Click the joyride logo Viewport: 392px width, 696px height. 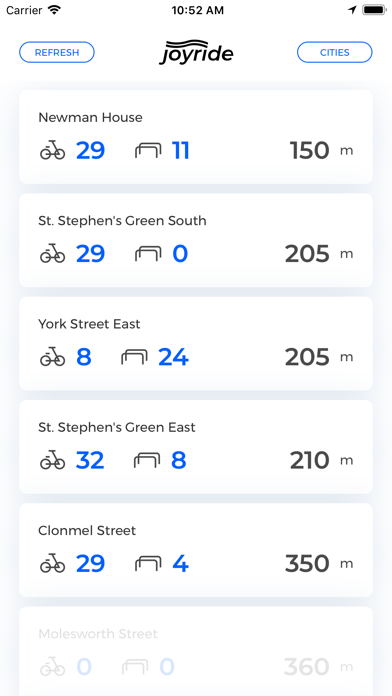(x=196, y=52)
